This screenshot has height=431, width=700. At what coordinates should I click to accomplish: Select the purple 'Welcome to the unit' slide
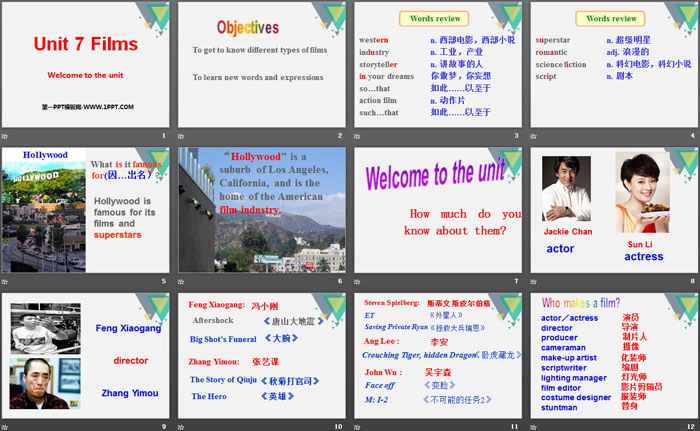pyautogui.click(x=438, y=210)
